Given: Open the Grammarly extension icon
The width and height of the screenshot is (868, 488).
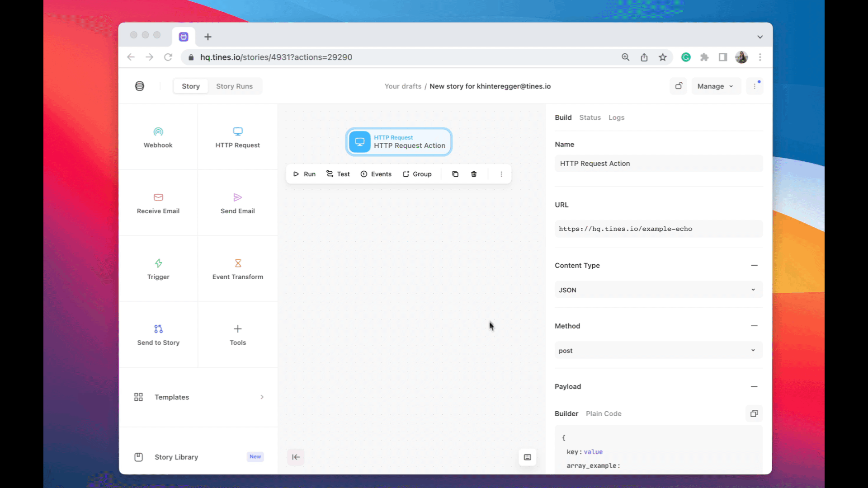Looking at the screenshot, I should 686,57.
